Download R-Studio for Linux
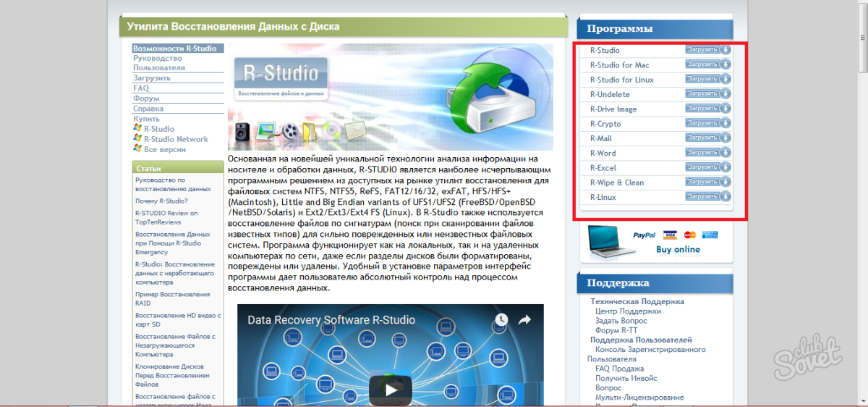868x407 pixels. pyautogui.click(x=708, y=79)
